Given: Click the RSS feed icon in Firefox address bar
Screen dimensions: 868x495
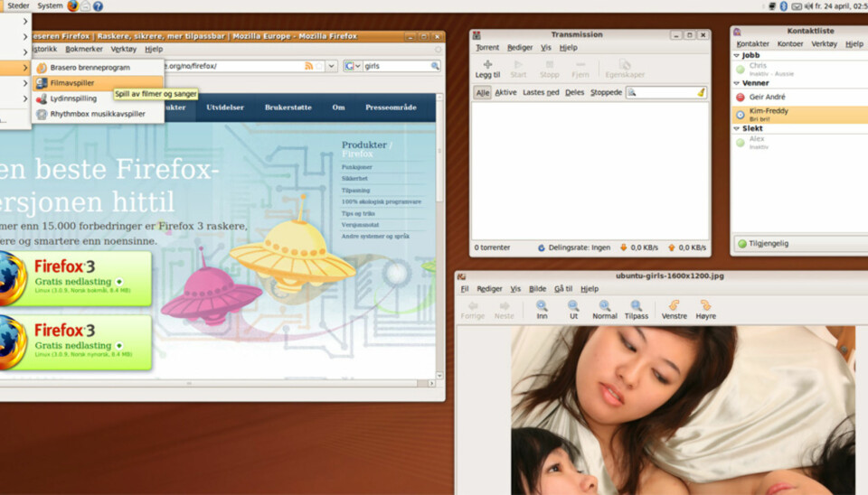Looking at the screenshot, I should 308,66.
